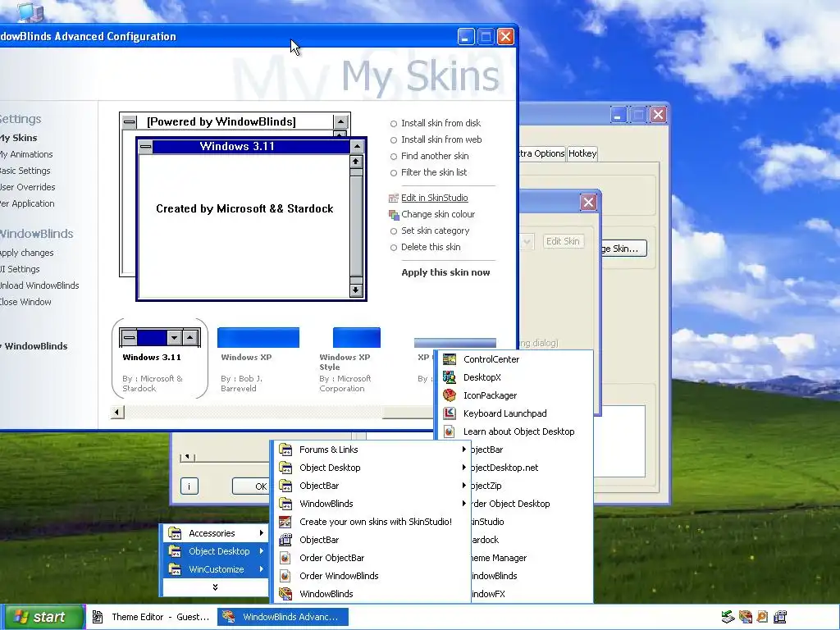Screen dimensions: 840x630
Task: Click the down arrow on the Windows 3.11 thumbnail
Action: 174,337
